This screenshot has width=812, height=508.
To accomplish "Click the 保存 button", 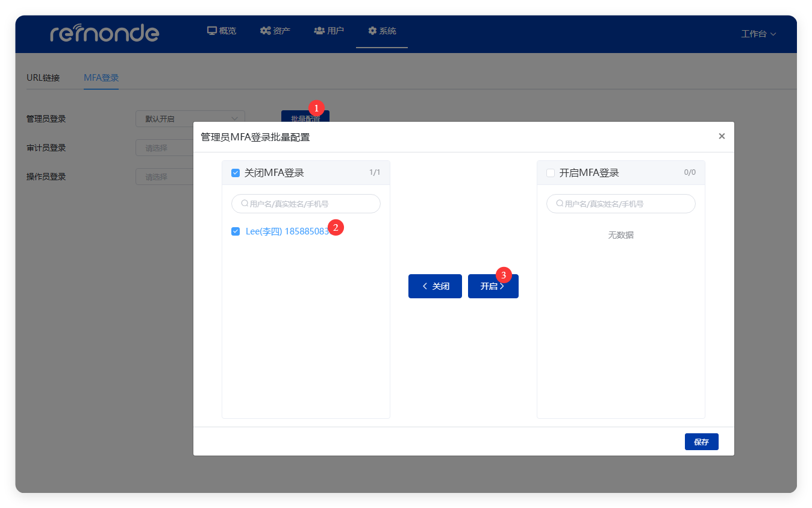I will click(x=701, y=441).
